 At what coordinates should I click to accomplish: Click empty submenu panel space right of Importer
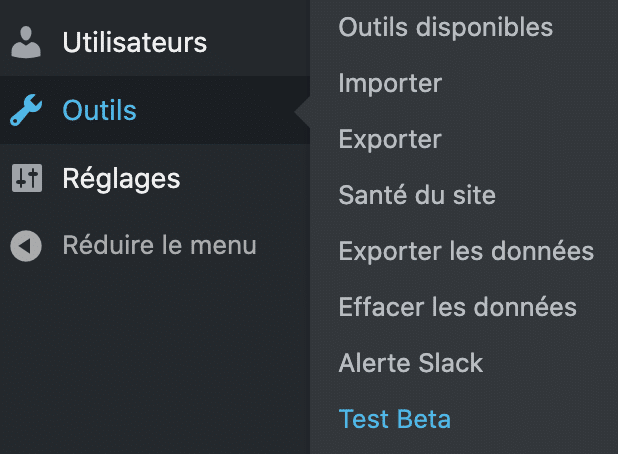(528, 84)
